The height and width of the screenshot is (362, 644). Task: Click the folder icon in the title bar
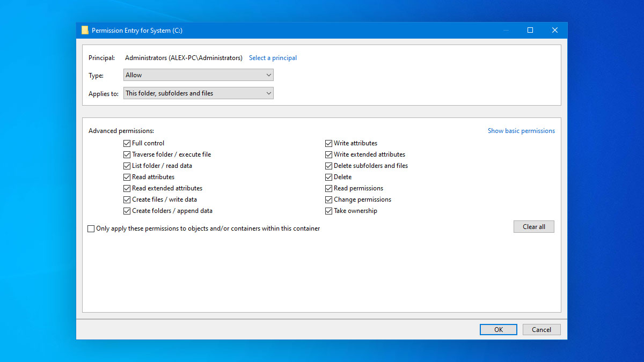(85, 31)
